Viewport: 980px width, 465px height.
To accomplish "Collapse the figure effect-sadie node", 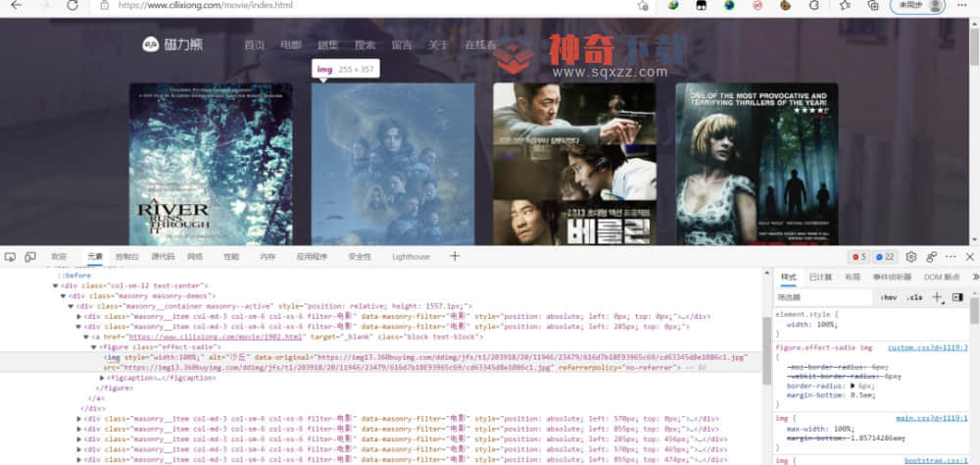I will [94, 346].
